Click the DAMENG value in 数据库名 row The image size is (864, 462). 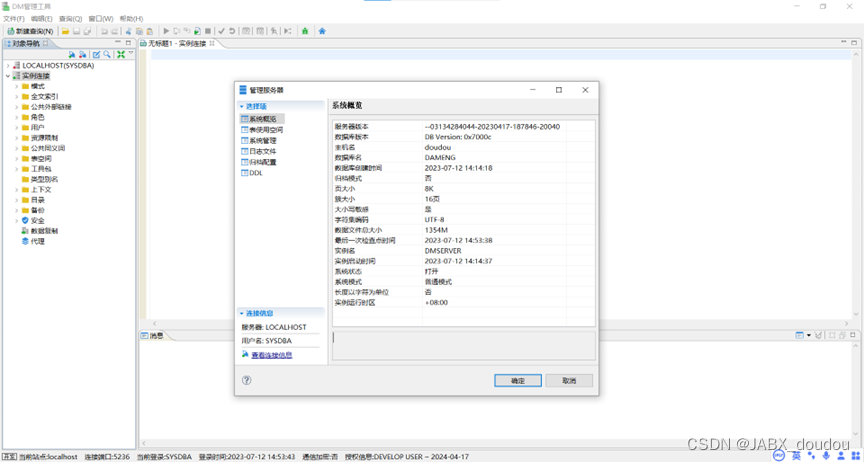tap(440, 158)
